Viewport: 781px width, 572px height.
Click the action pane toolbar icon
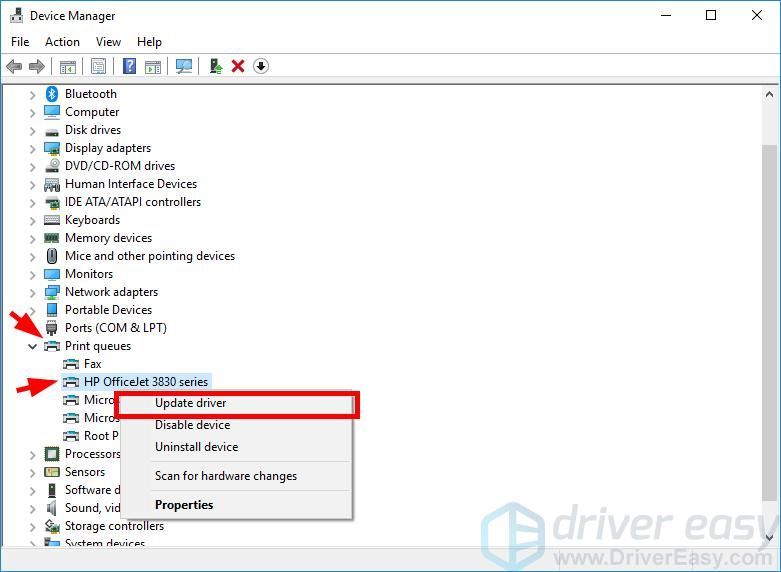[153, 66]
